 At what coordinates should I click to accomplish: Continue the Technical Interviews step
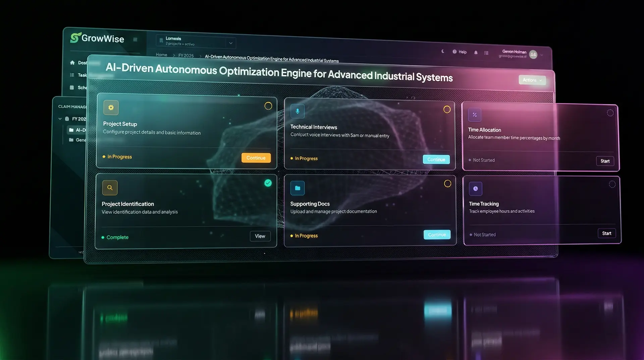[436, 160]
